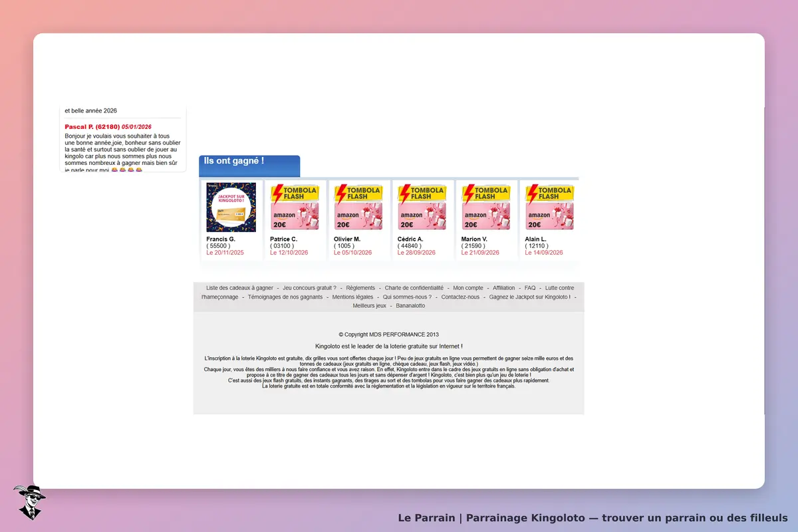This screenshot has height=532, width=798.
Task: Open the Règlements footer link
Action: click(360, 288)
